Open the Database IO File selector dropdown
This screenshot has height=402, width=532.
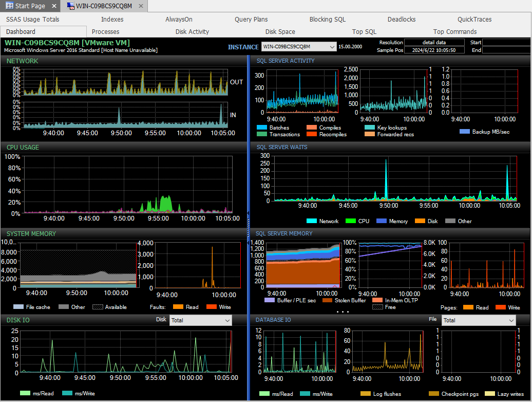[x=479, y=320]
